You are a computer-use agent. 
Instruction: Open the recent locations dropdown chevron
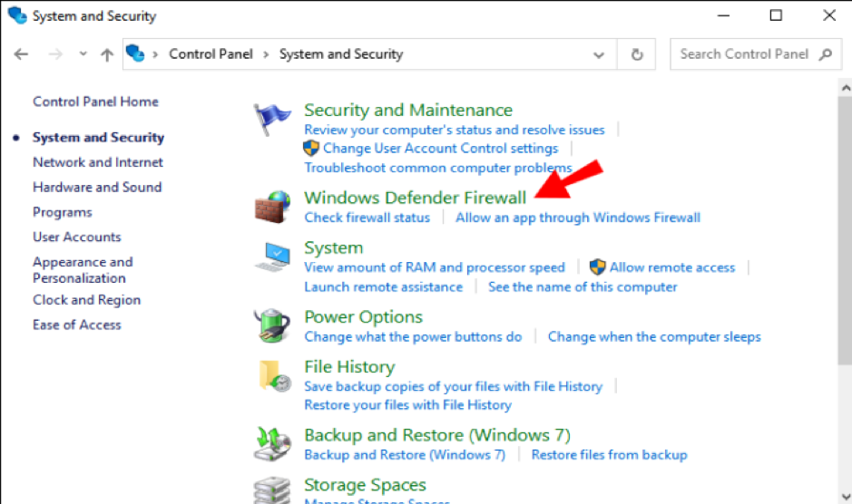[83, 54]
